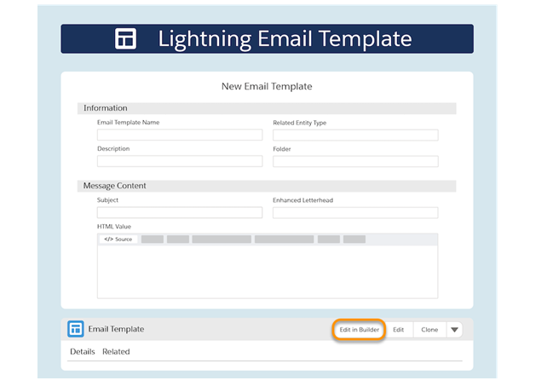Click the first gray toolbar block beside Source
Screen dimensions: 547x392
tap(152, 239)
